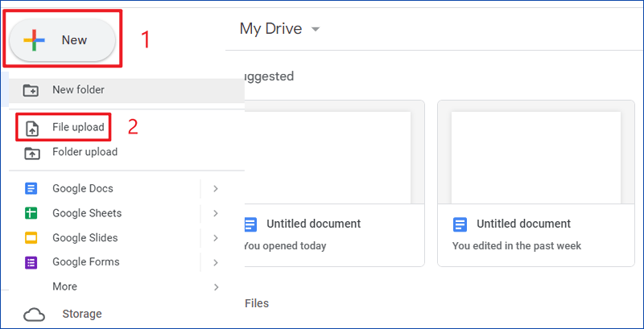Click the yellow Google Slides icon
This screenshot has width=644, height=329.
31,238
